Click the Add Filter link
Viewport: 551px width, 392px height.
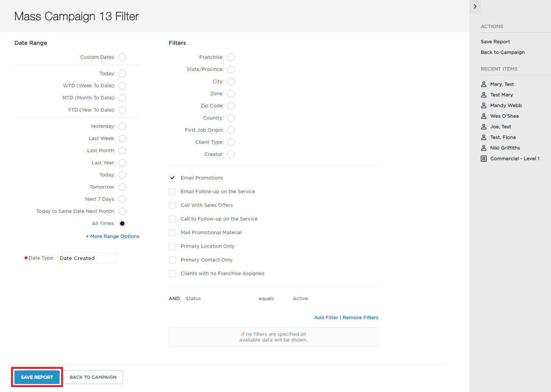click(x=326, y=318)
